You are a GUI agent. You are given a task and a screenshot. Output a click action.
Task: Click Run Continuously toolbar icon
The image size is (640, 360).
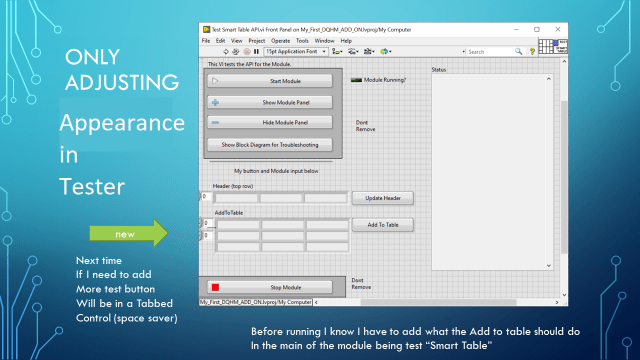coord(236,51)
